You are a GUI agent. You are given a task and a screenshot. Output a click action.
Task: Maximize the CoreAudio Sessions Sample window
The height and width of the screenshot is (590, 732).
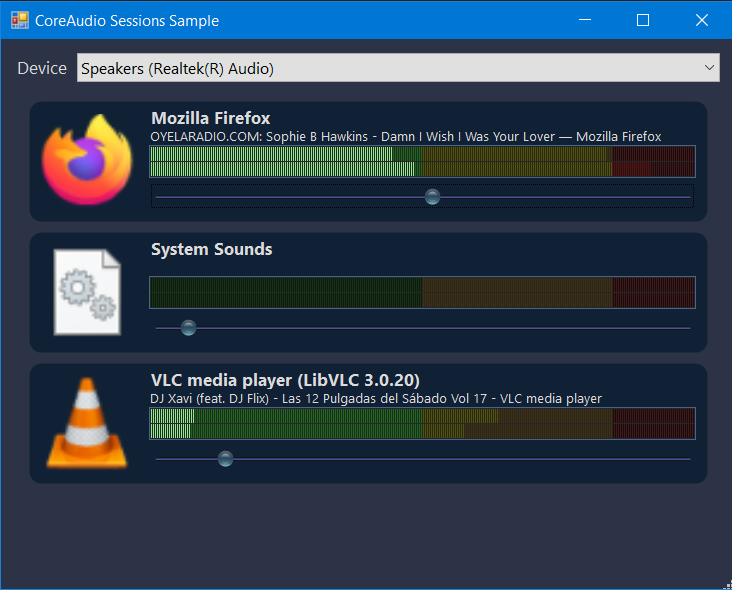coord(643,20)
